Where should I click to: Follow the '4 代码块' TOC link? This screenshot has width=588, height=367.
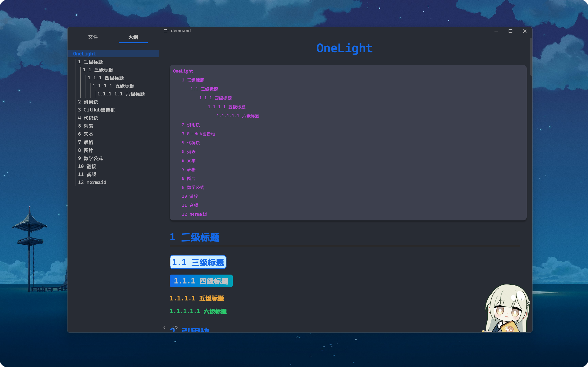[191, 143]
